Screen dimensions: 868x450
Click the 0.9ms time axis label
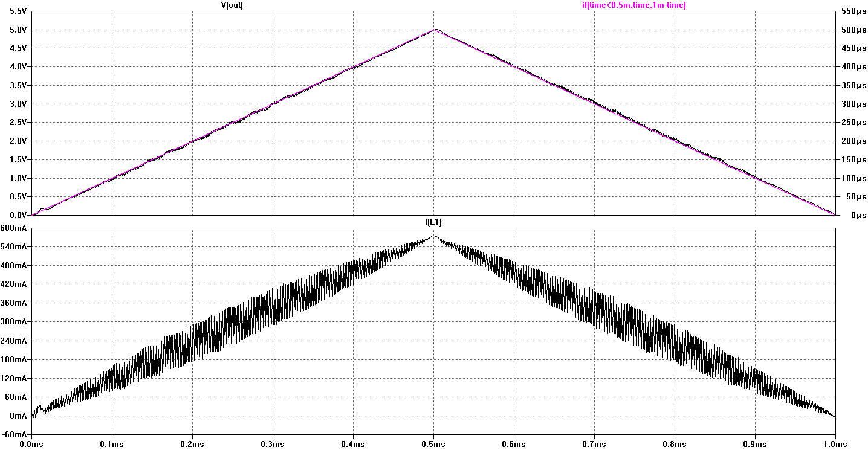click(x=755, y=444)
